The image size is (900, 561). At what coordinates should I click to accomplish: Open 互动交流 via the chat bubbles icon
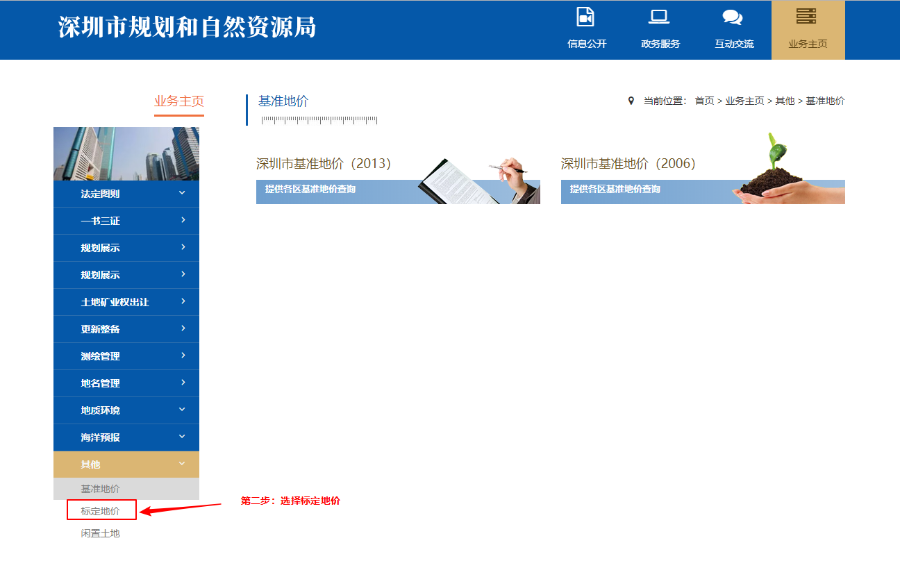[x=733, y=17]
